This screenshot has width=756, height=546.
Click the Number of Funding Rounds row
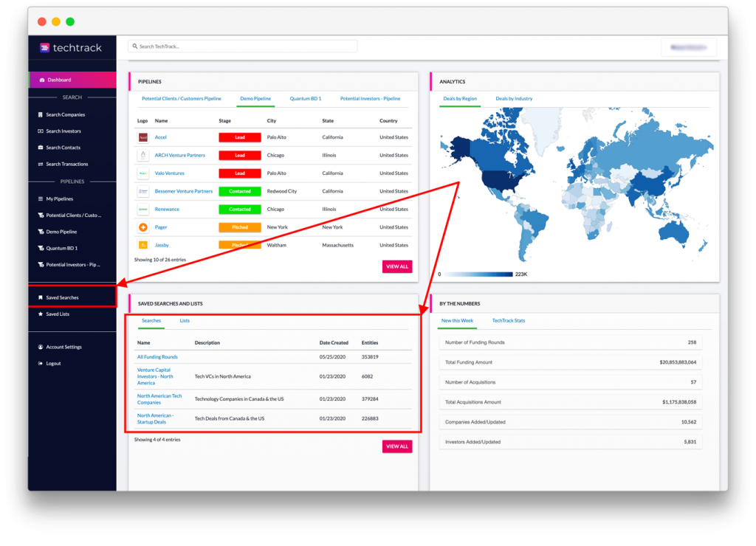click(x=571, y=342)
